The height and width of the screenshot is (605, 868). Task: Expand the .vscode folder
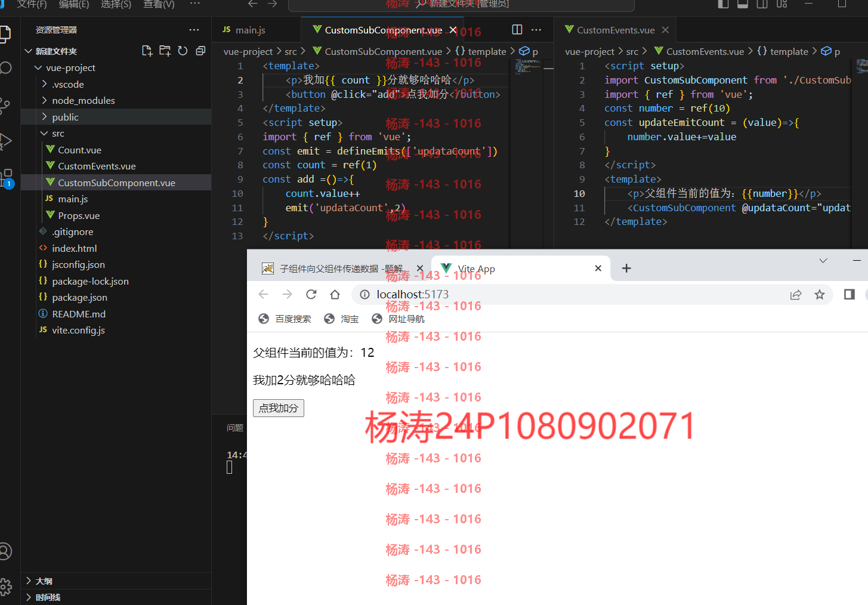44,84
